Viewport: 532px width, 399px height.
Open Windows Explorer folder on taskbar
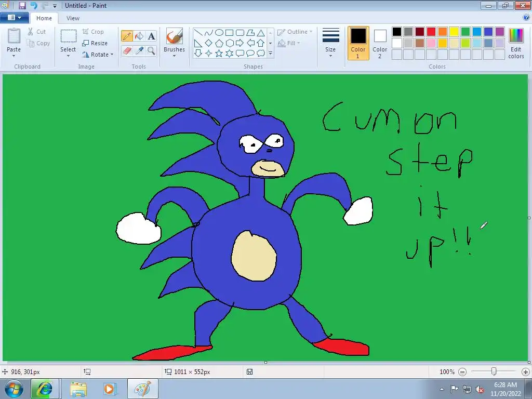coord(78,389)
